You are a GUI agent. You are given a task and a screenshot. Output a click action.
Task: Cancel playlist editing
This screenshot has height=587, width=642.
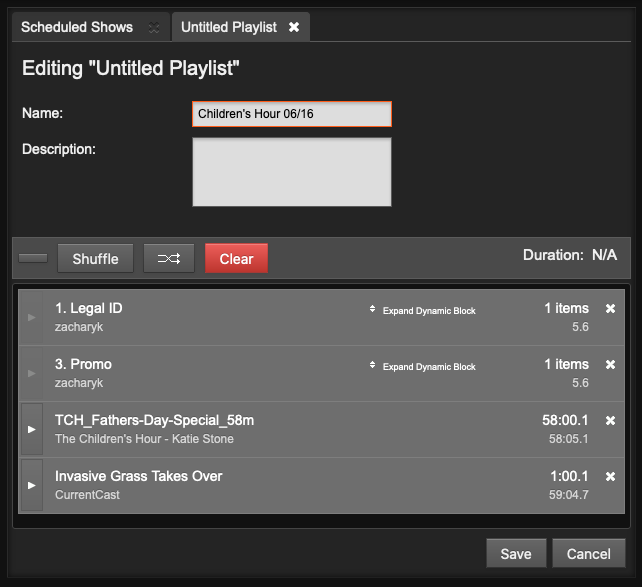pyautogui.click(x=588, y=554)
